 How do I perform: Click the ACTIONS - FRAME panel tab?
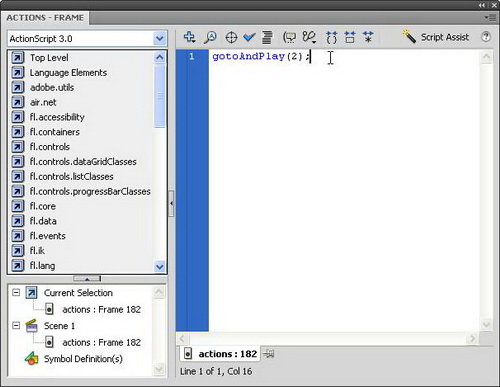tap(45, 18)
